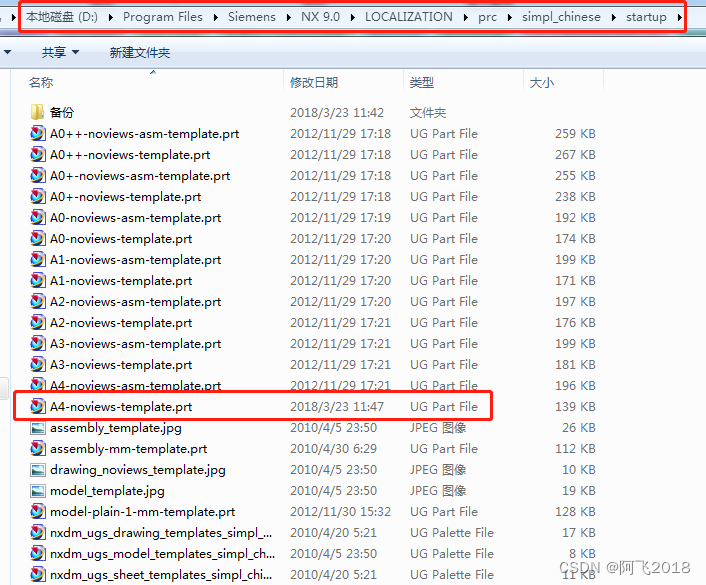706x585 pixels.
Task: Click date 2012/11/30 15:32
Action: 340,512
